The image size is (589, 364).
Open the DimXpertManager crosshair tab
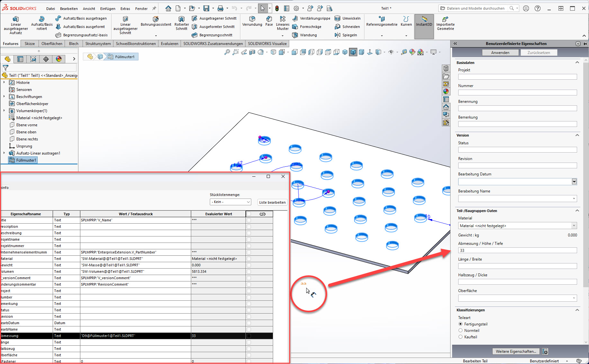[x=46, y=59]
